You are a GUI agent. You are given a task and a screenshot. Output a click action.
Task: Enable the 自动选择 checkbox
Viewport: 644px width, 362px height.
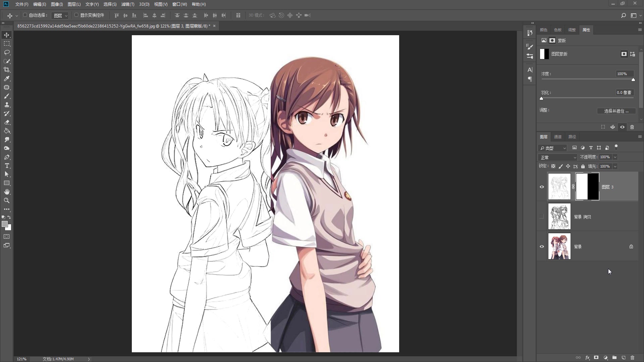tap(25, 15)
